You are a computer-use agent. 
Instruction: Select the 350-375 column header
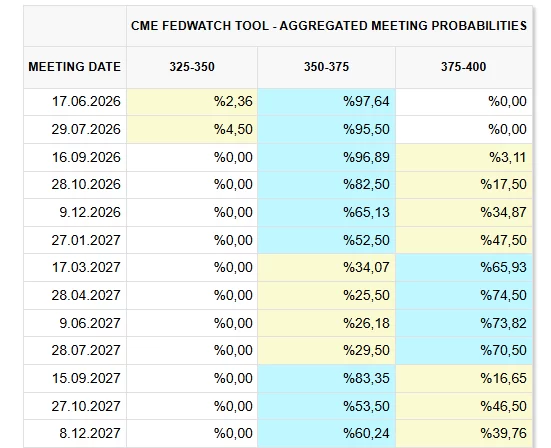point(326,67)
